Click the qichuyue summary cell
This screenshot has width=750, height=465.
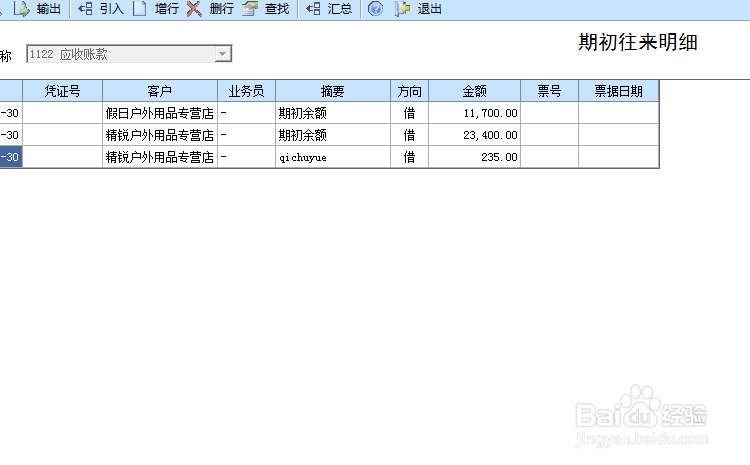tap(333, 157)
